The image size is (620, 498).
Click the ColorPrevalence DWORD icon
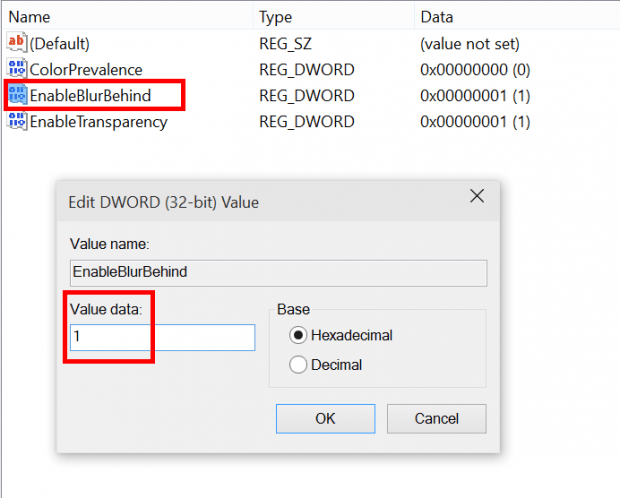[16, 69]
